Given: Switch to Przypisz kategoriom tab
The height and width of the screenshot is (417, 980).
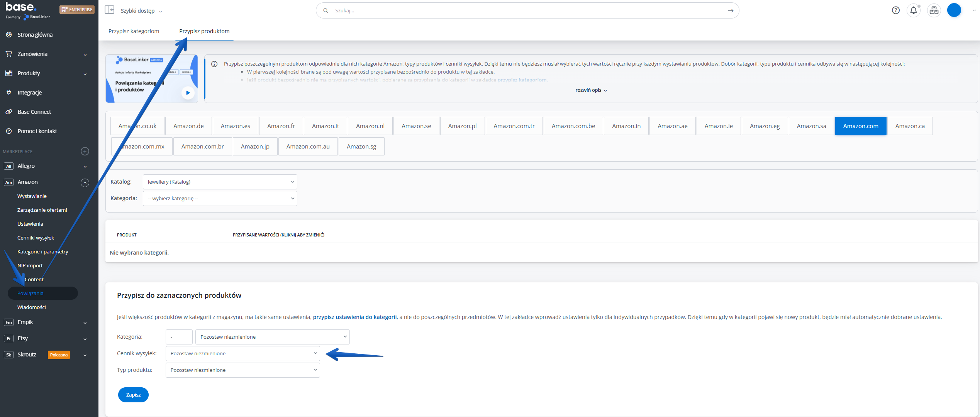Looking at the screenshot, I should pyautogui.click(x=134, y=31).
